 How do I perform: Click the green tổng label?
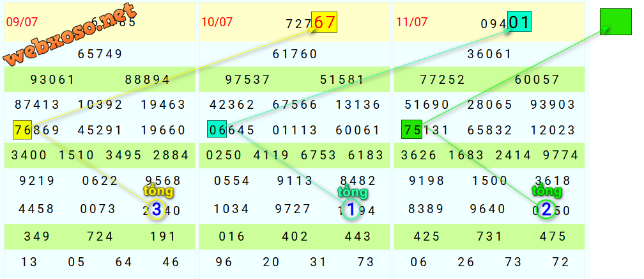pos(547,191)
